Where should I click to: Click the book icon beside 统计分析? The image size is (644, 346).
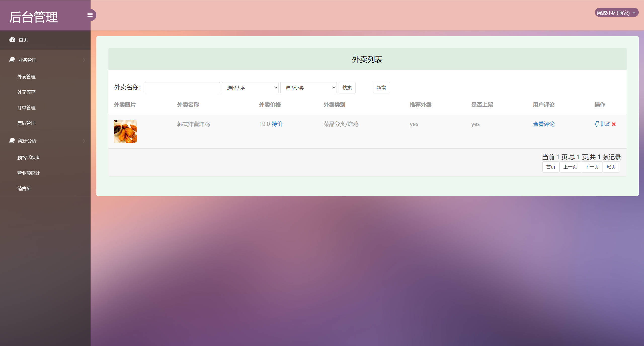(12, 141)
